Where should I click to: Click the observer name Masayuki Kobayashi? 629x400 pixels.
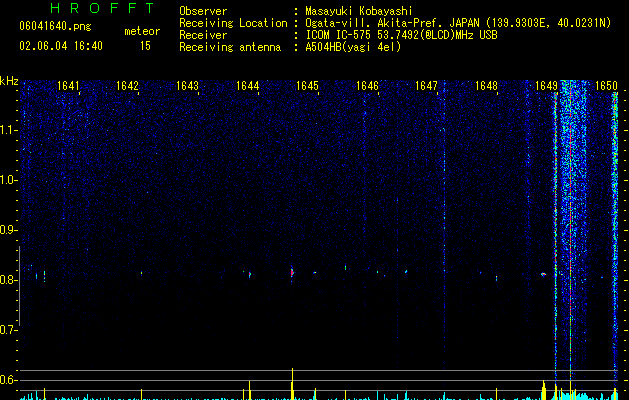click(359, 11)
